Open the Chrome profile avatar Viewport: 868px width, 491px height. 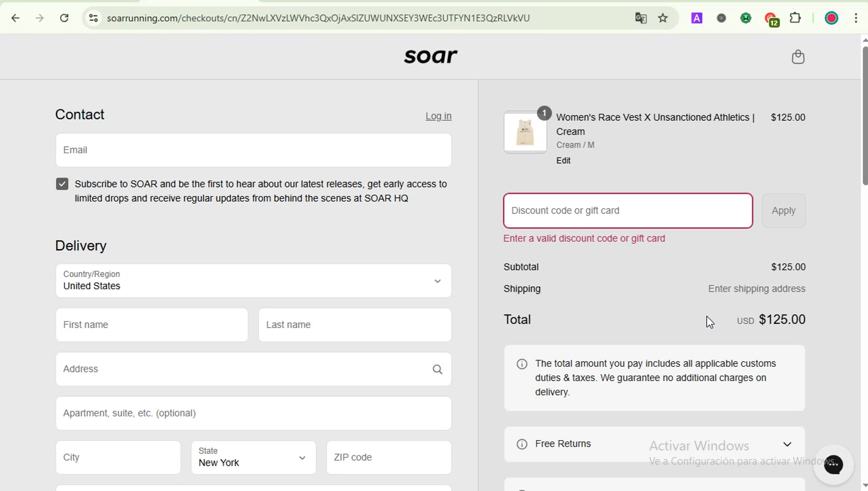tap(832, 18)
